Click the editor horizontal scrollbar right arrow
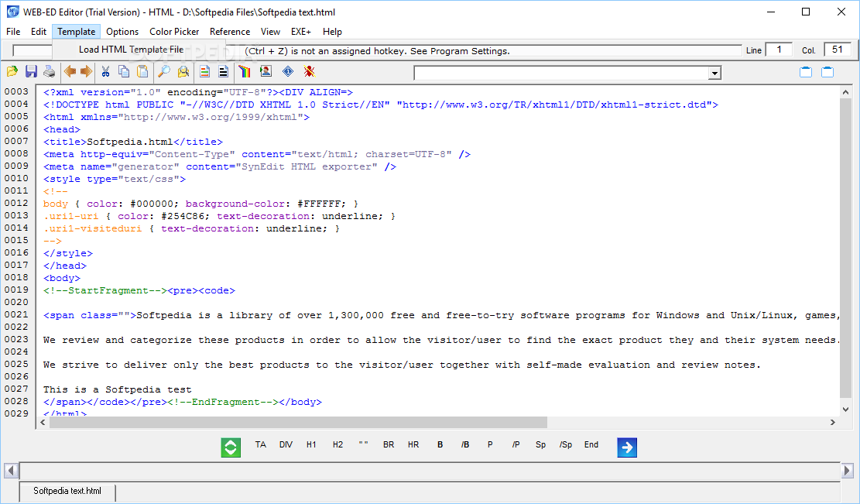The height and width of the screenshot is (504, 860). pyautogui.click(x=833, y=422)
